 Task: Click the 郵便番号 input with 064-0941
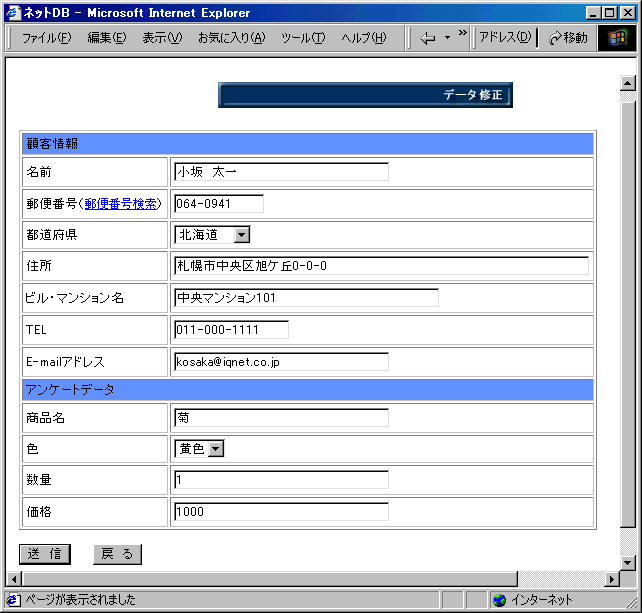tap(219, 204)
